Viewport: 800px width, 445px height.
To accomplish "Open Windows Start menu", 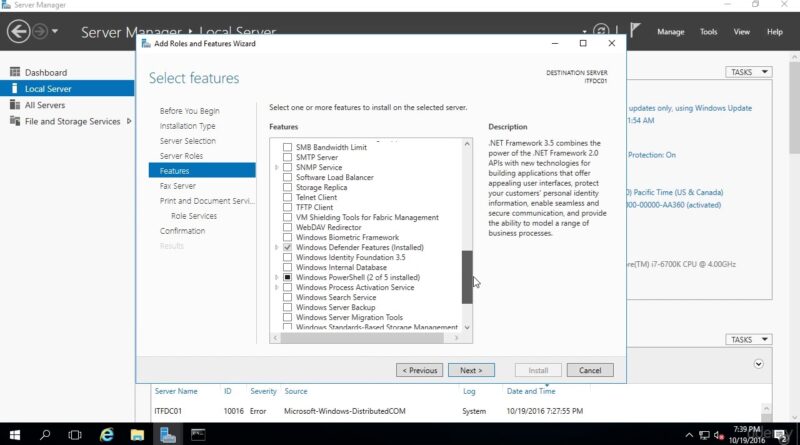I will click(15, 435).
